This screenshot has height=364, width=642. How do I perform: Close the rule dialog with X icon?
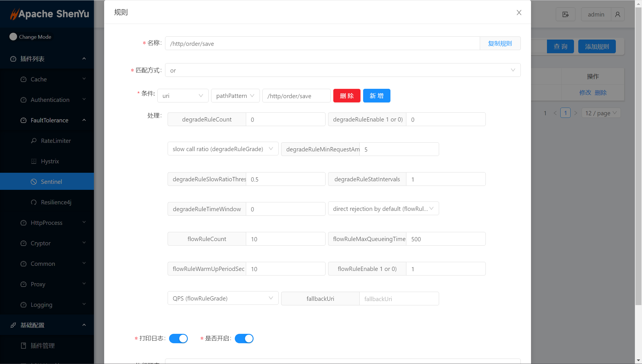click(519, 13)
